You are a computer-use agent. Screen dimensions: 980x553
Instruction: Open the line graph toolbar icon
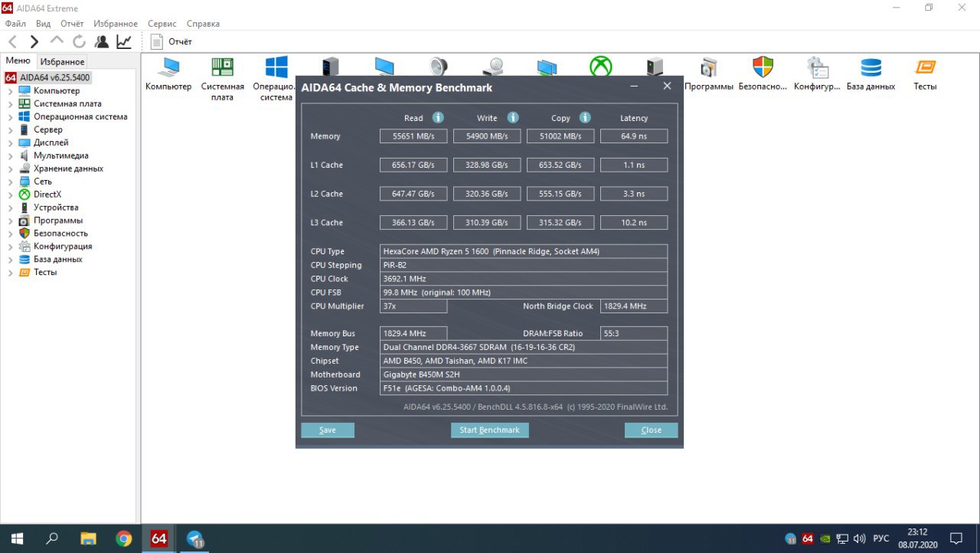[x=123, y=41]
